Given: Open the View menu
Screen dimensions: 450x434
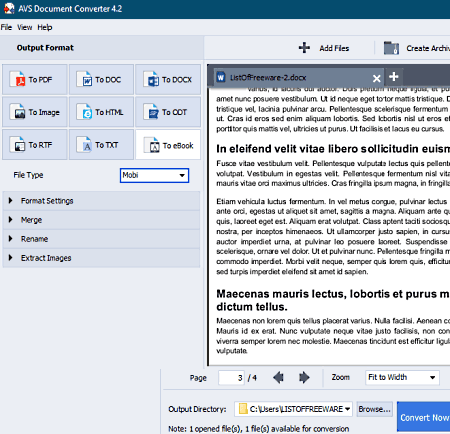Looking at the screenshot, I should click(x=25, y=27).
